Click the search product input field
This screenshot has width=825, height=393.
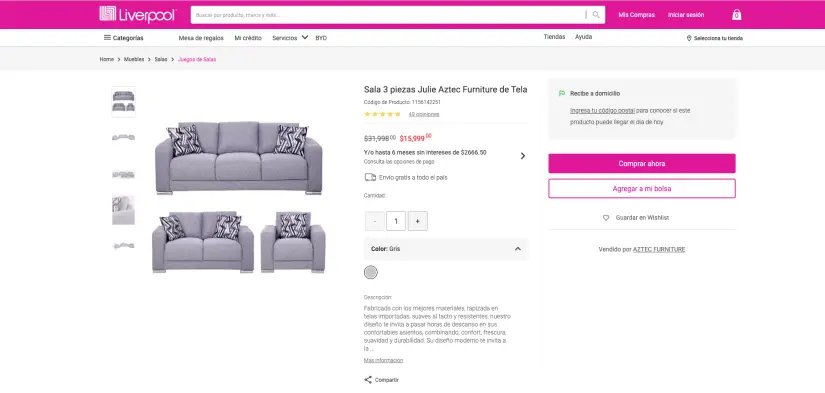pyautogui.click(x=389, y=15)
